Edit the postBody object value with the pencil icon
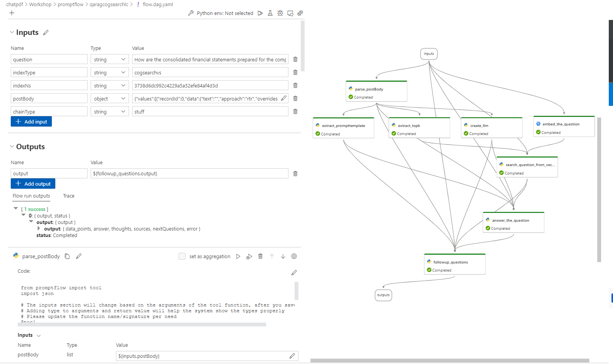The height and width of the screenshot is (364, 613). pyautogui.click(x=283, y=98)
